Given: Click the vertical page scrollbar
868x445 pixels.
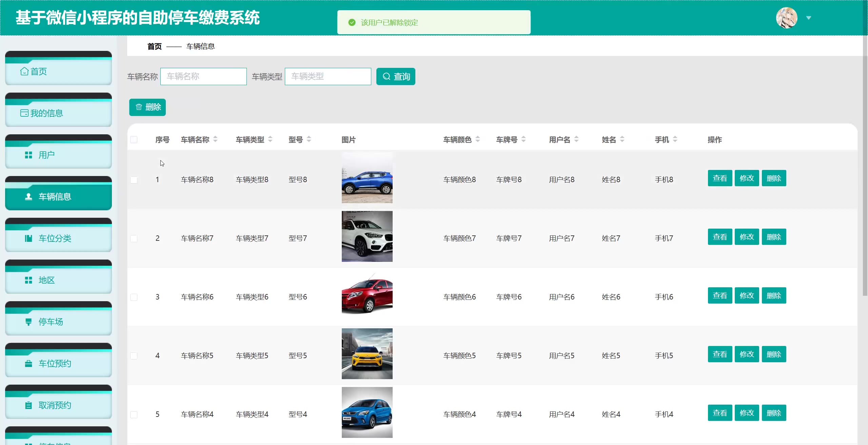Looking at the screenshot, I should (865, 170).
